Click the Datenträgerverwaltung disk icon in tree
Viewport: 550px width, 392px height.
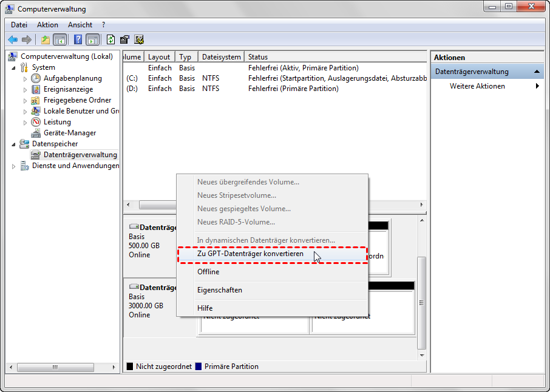[36, 155]
